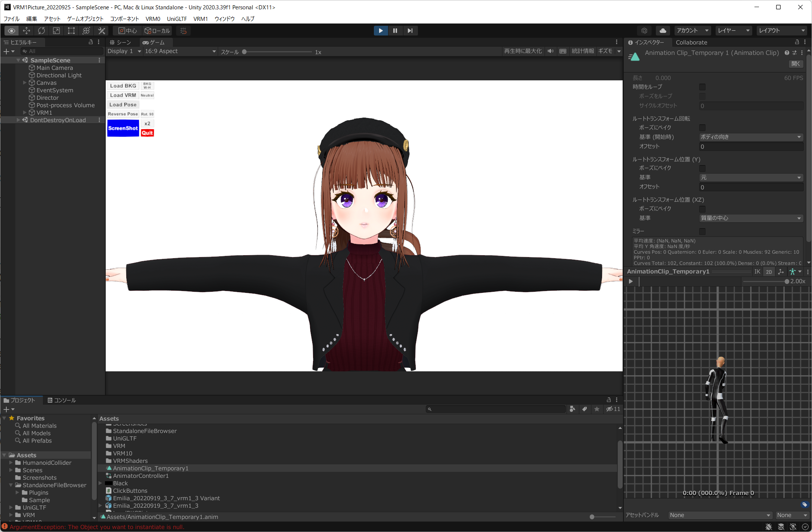Toggle the ミラー checkbox
Image resolution: width=812 pixels, height=532 pixels.
pyautogui.click(x=703, y=232)
